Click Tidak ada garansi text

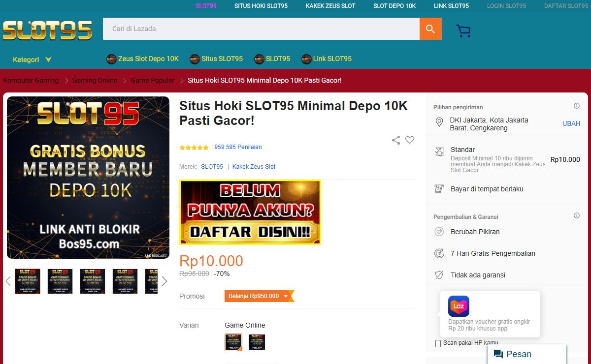[x=478, y=275]
